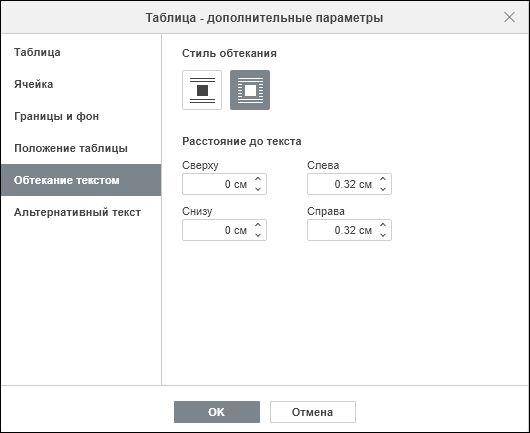This screenshot has height=433, width=530.
Task: Close the table advanced settings dialog
Action: pyautogui.click(x=509, y=17)
